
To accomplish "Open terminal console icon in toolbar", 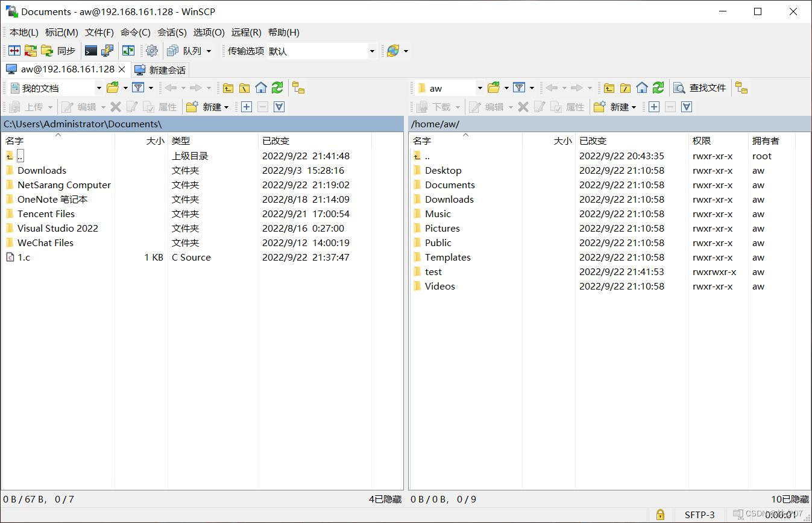I will (x=91, y=51).
